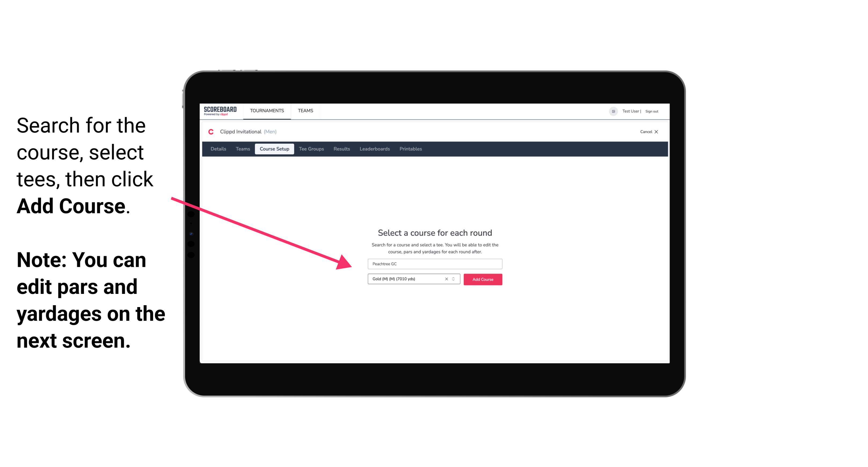
Task: Select the Tee Groups tab
Action: 311,149
